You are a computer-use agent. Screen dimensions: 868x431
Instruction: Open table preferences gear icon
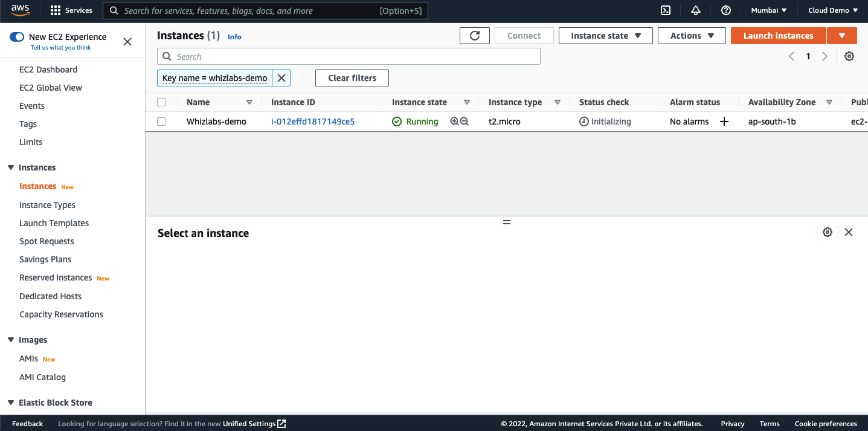(849, 56)
